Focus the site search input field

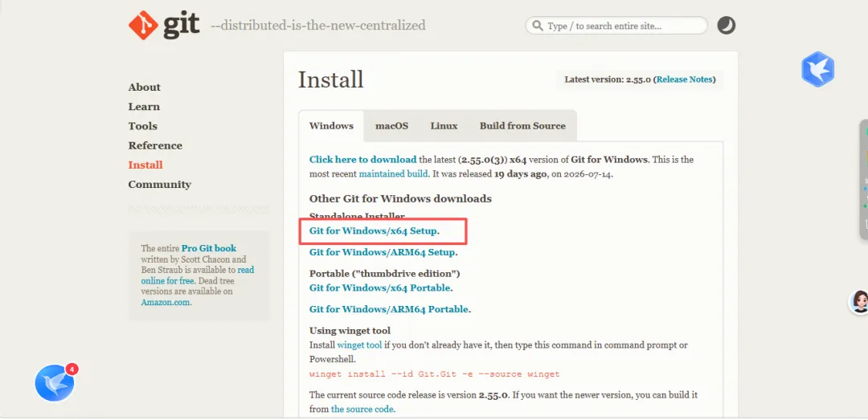click(x=616, y=26)
